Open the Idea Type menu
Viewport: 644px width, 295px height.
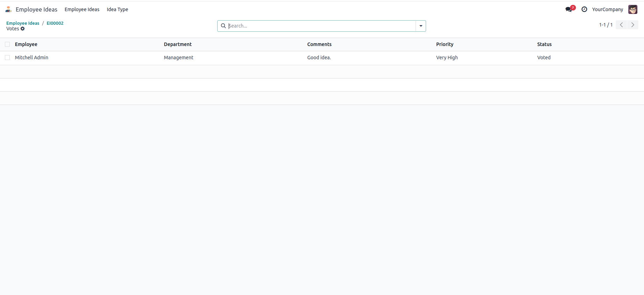117,9
